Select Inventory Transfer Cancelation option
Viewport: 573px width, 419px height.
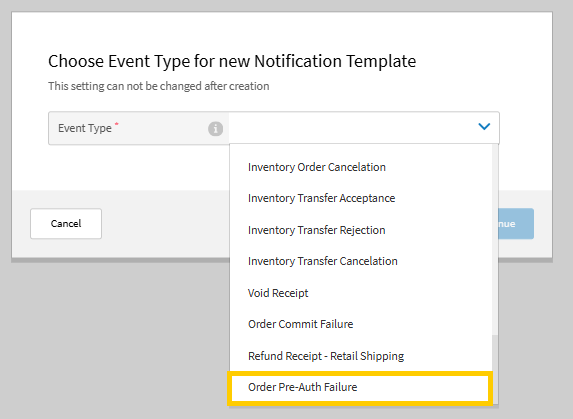point(360,261)
